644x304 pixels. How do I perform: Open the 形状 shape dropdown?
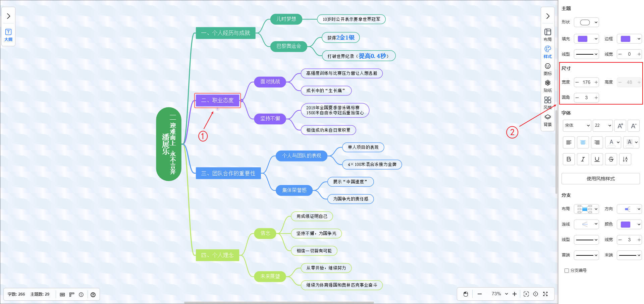[x=586, y=22]
